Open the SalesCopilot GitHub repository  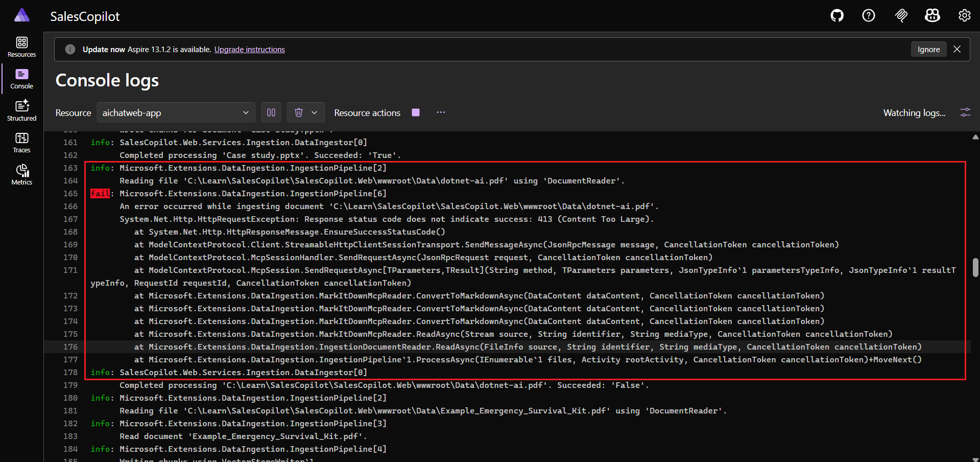pyautogui.click(x=836, y=15)
